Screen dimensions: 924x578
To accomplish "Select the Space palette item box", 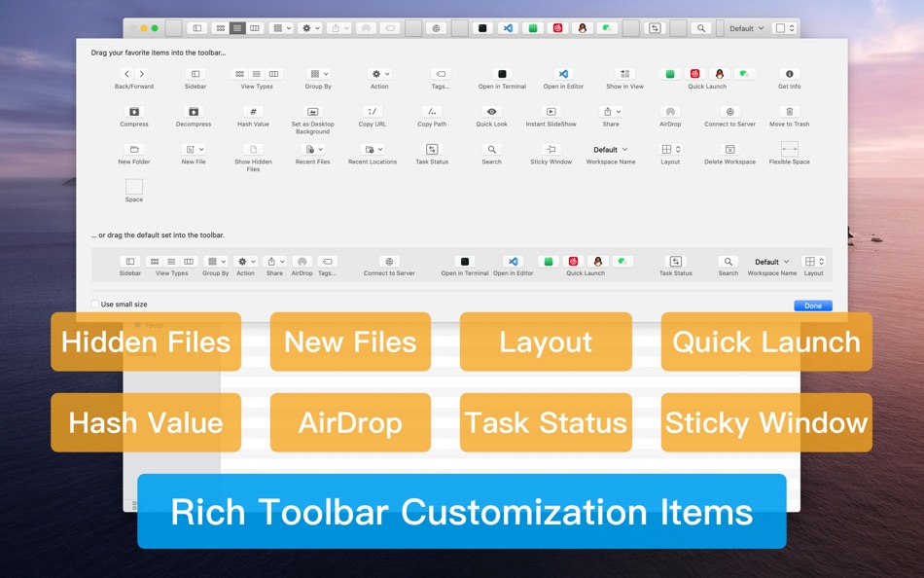I will pyautogui.click(x=134, y=187).
